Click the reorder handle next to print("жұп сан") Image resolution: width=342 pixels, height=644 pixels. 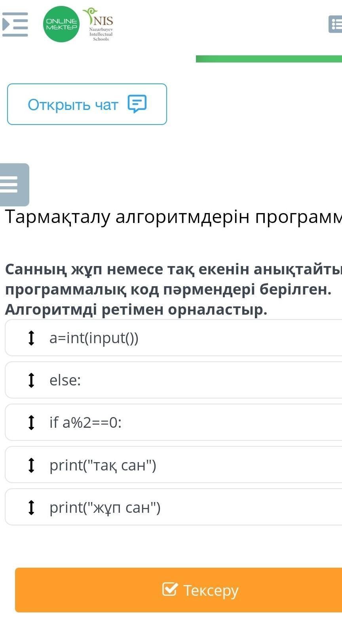click(x=31, y=507)
